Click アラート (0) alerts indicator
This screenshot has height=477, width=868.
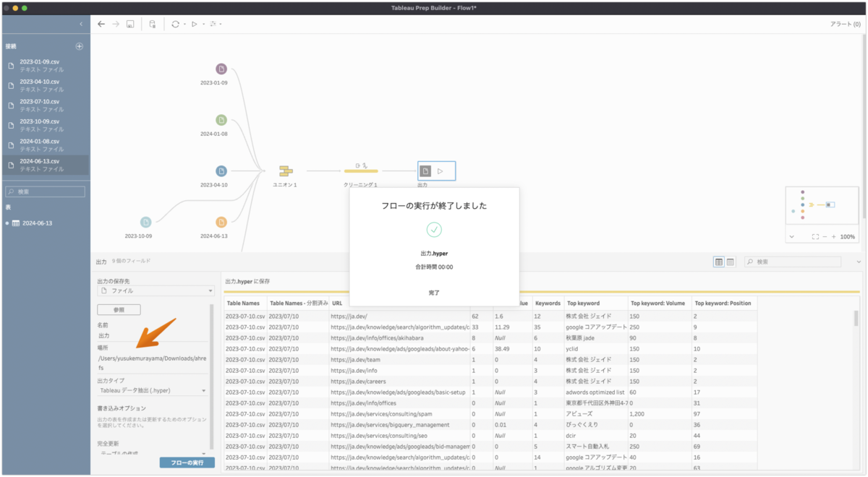(x=846, y=25)
